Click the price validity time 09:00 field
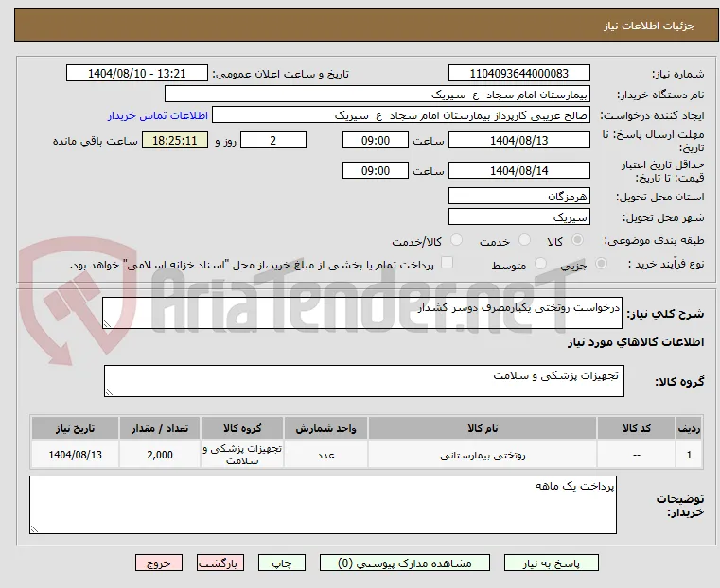This screenshot has height=588, width=720. 376,170
